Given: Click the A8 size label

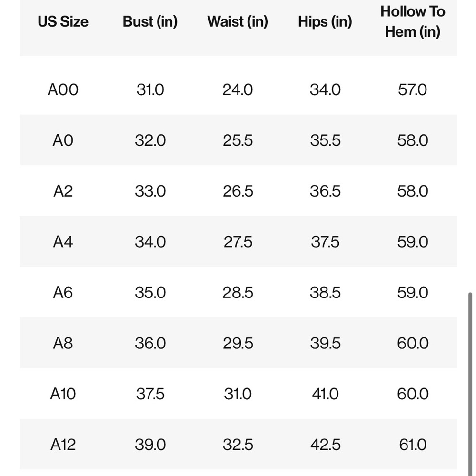Looking at the screenshot, I should (63, 343).
